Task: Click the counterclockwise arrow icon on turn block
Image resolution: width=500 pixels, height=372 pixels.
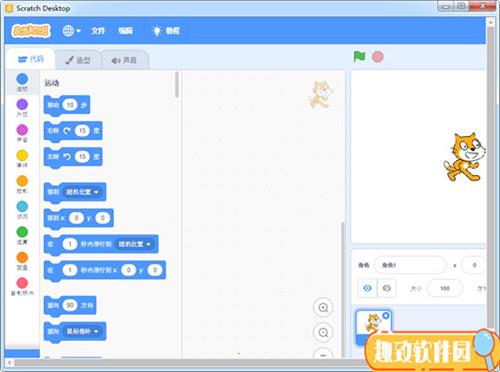Action: point(67,156)
